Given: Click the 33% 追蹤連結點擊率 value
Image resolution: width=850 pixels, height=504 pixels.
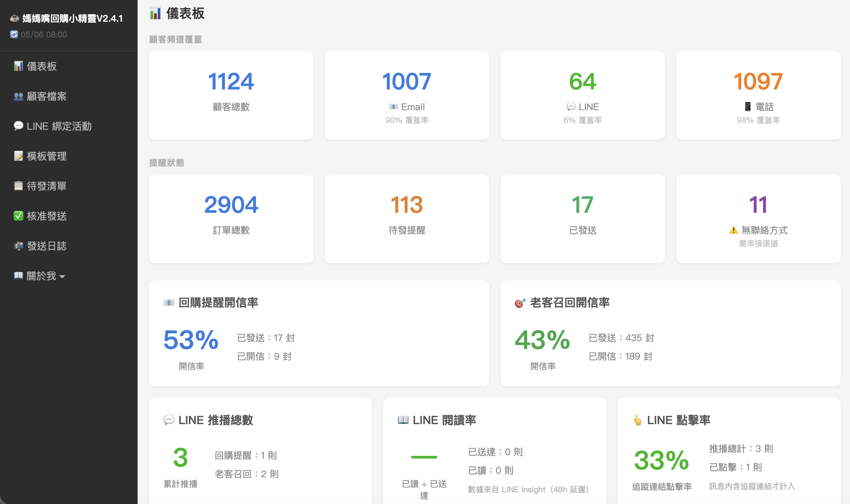Looking at the screenshot, I should pyautogui.click(x=662, y=460).
